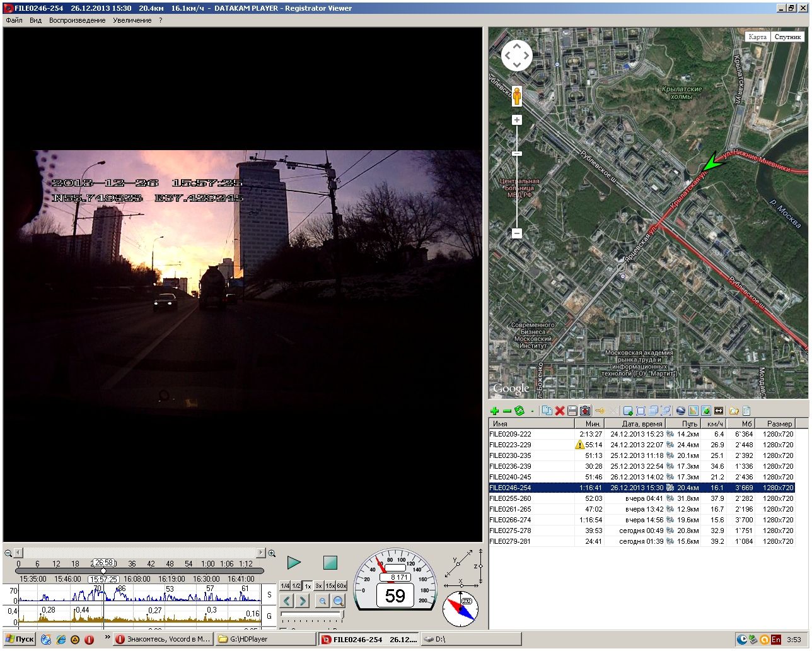Click the red X delete icon
Viewport: 812px width, 651px height.
coord(559,411)
